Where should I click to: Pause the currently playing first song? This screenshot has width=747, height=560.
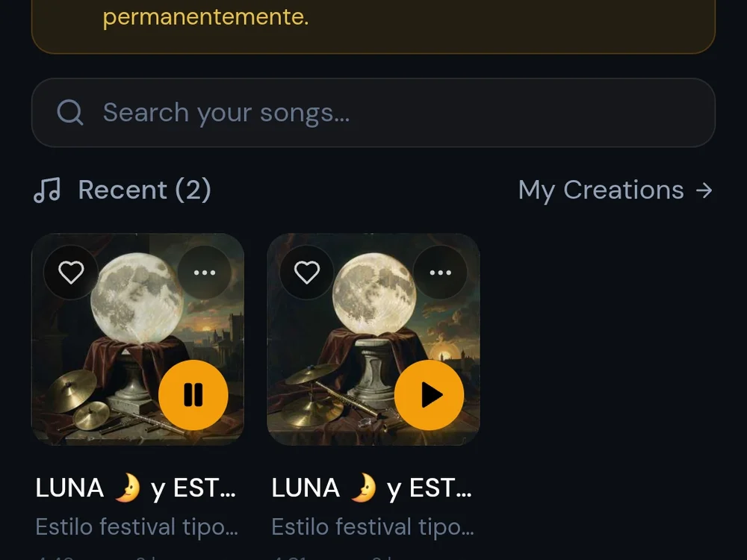(x=193, y=395)
